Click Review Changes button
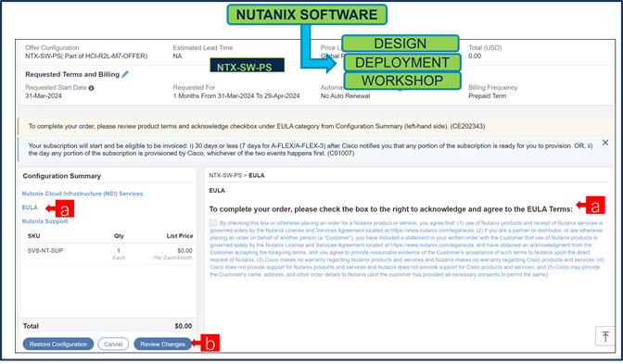Image resolution: width=623 pixels, height=364 pixels. [x=162, y=345]
